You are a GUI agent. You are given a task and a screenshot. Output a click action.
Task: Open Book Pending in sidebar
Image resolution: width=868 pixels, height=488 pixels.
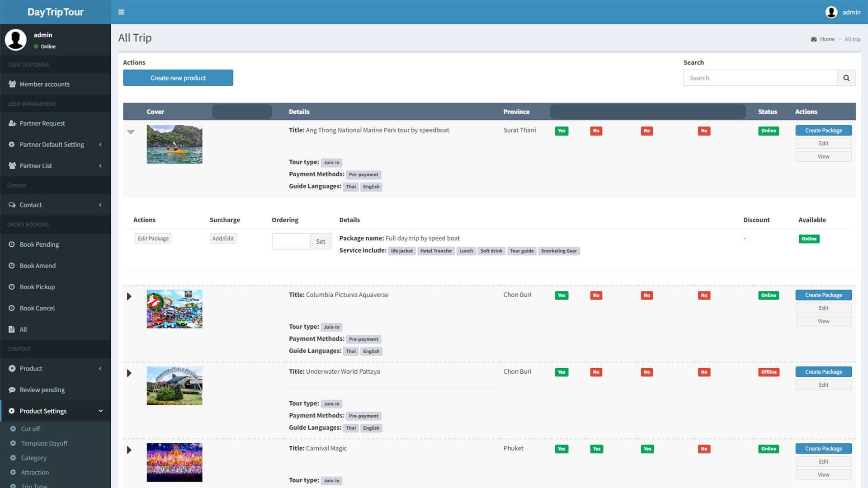(x=39, y=244)
